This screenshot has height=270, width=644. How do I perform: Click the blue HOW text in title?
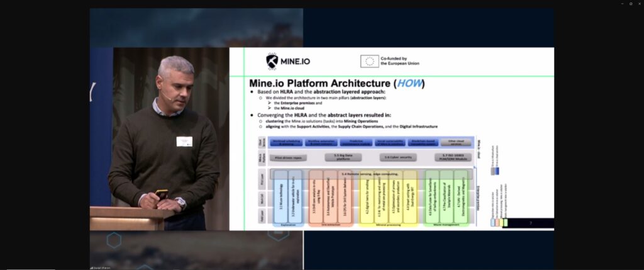pos(409,84)
